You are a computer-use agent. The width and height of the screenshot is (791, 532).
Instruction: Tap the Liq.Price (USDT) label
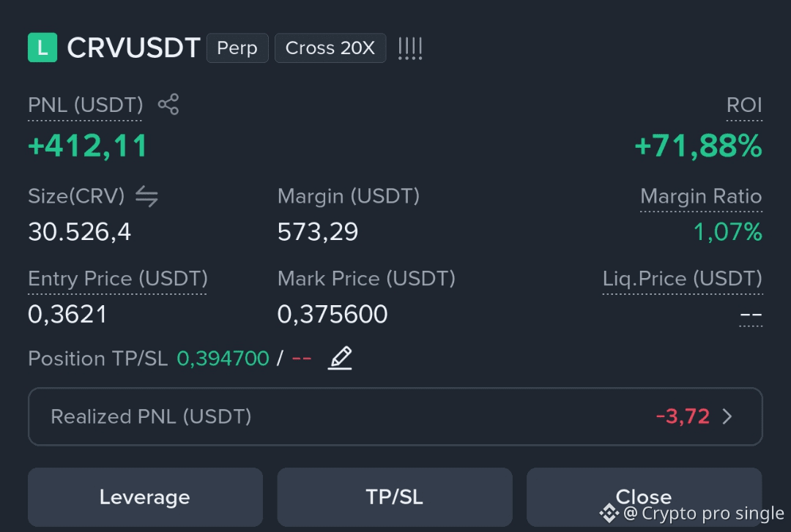click(x=683, y=278)
